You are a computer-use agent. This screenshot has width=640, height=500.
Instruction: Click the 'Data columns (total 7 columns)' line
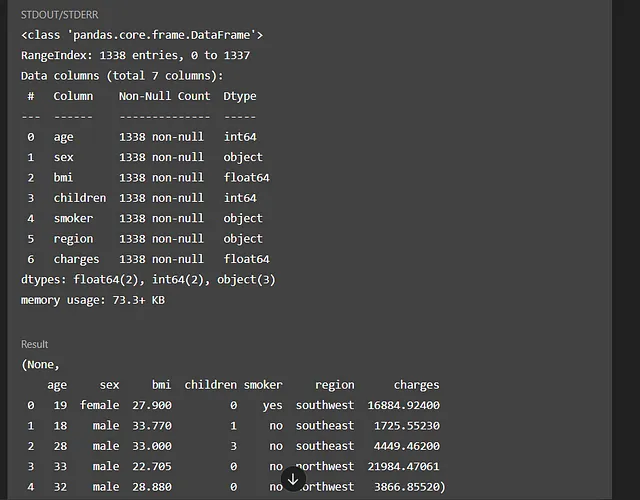[122, 76]
